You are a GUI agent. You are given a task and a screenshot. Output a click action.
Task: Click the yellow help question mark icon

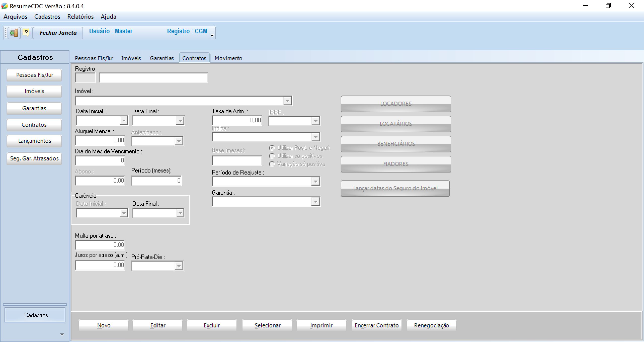click(x=26, y=33)
